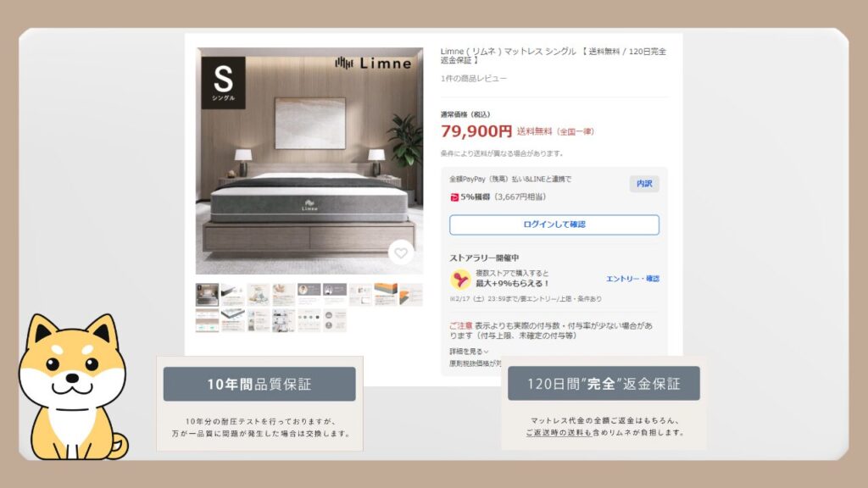Select the thumbnail with the portrait on gray banner
This screenshot has width=868, height=488.
coord(309,295)
